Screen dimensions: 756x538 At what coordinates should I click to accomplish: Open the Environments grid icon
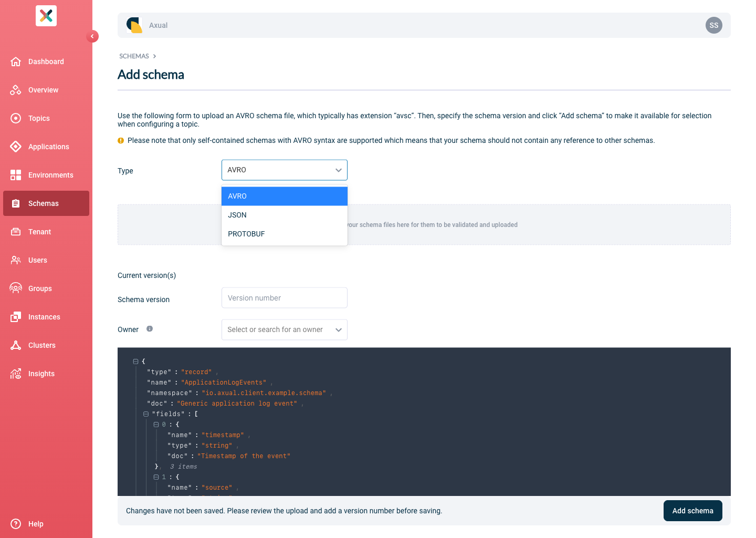pos(16,175)
